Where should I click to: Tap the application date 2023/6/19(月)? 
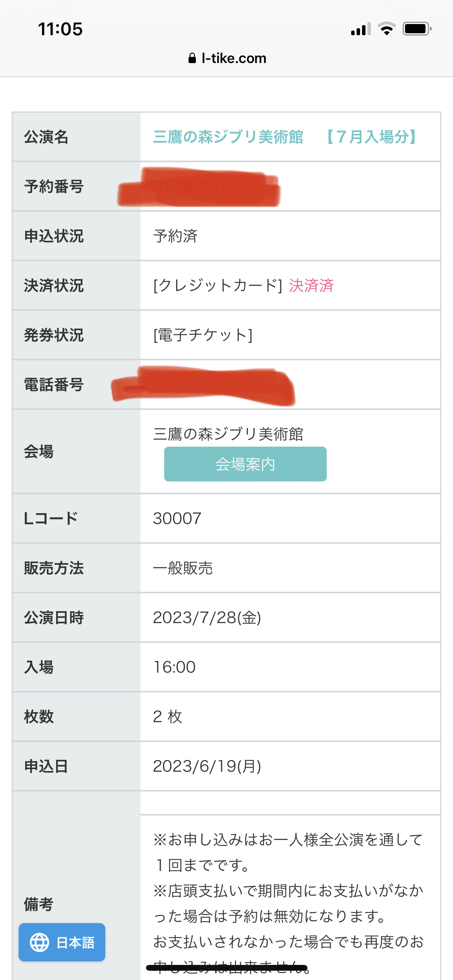(207, 766)
